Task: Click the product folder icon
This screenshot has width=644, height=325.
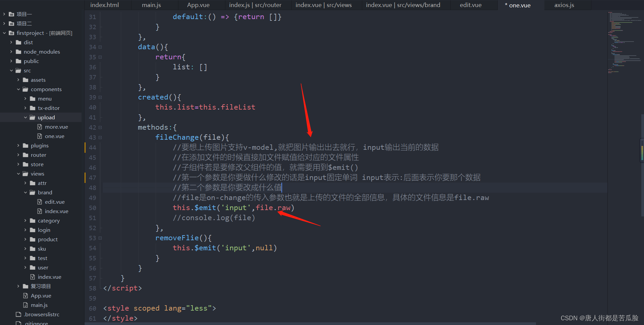Action: point(33,239)
